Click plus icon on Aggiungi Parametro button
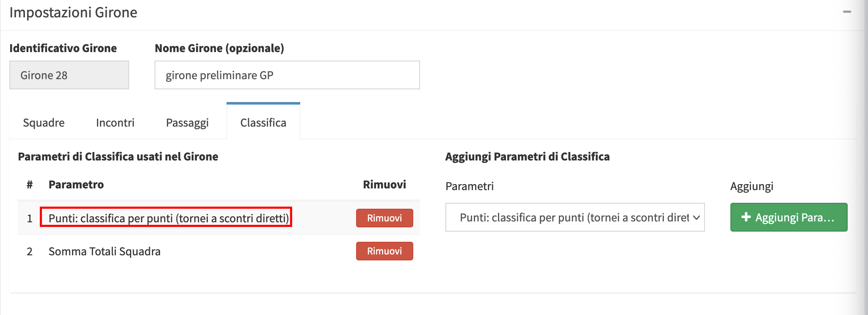 pos(746,217)
